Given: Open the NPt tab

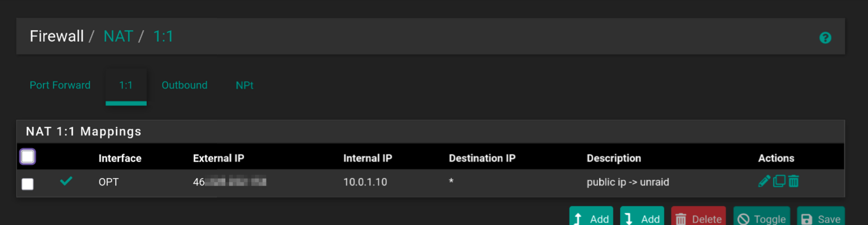Looking at the screenshot, I should click(244, 85).
